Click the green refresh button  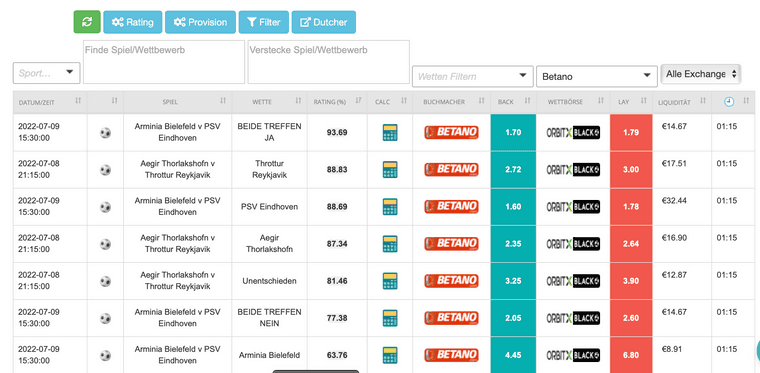point(87,22)
